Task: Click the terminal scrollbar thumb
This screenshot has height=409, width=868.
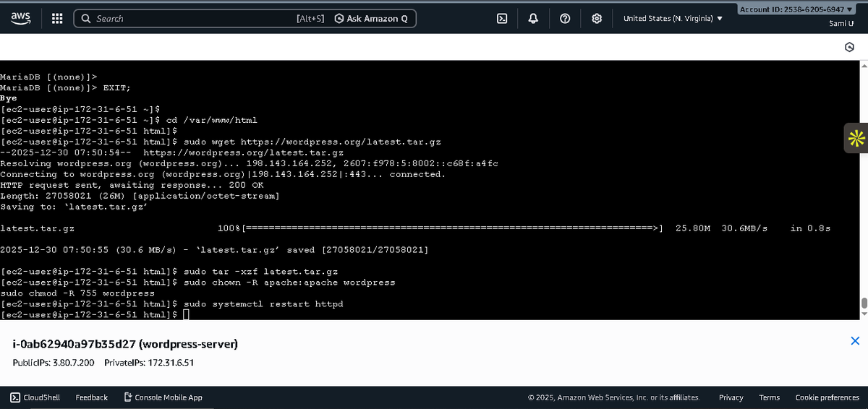Action: click(863, 303)
